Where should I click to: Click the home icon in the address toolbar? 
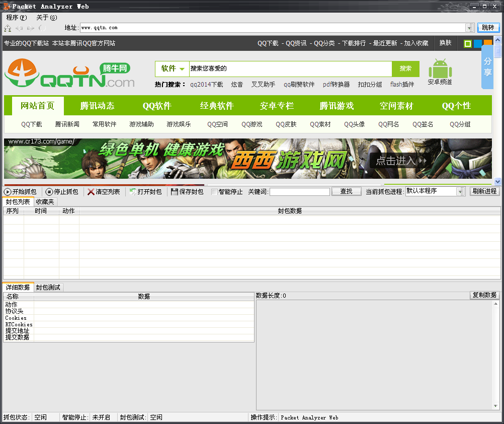point(8,28)
